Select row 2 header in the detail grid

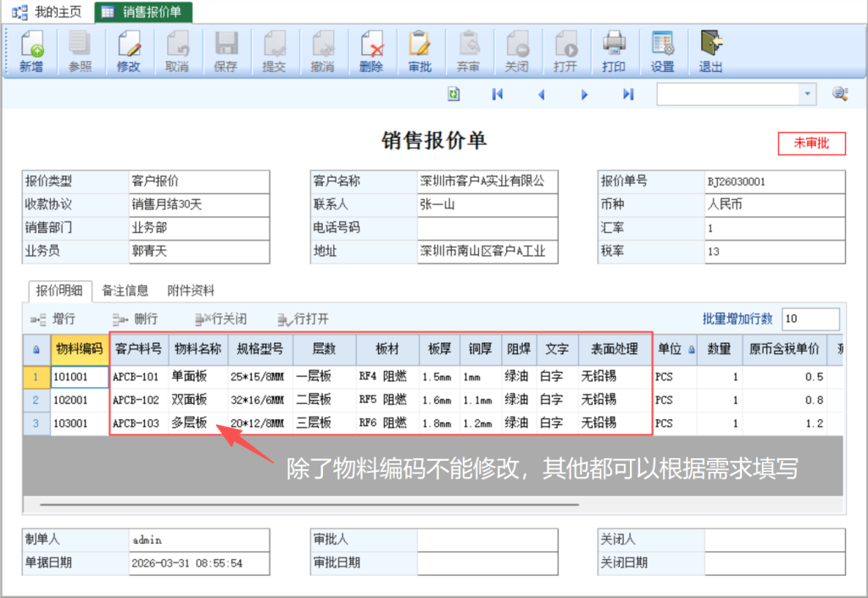[36, 400]
